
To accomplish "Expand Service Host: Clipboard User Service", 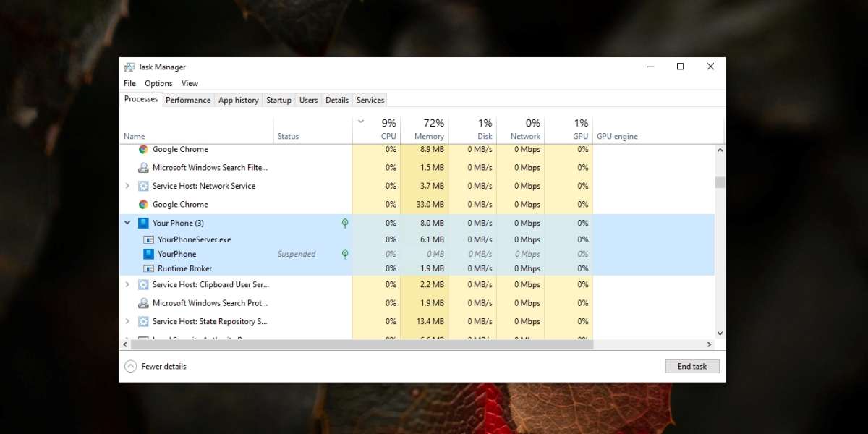I will pyautogui.click(x=127, y=285).
